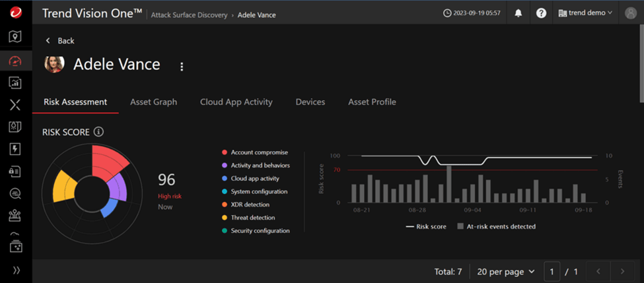644x283 pixels.
Task: Select the red gauge sidebar icon
Action: coord(16,61)
